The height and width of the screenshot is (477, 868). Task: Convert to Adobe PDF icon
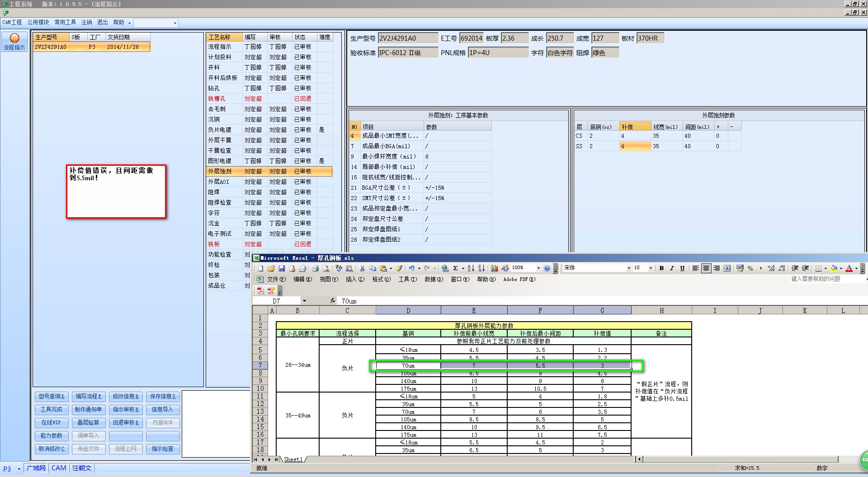[x=260, y=290]
